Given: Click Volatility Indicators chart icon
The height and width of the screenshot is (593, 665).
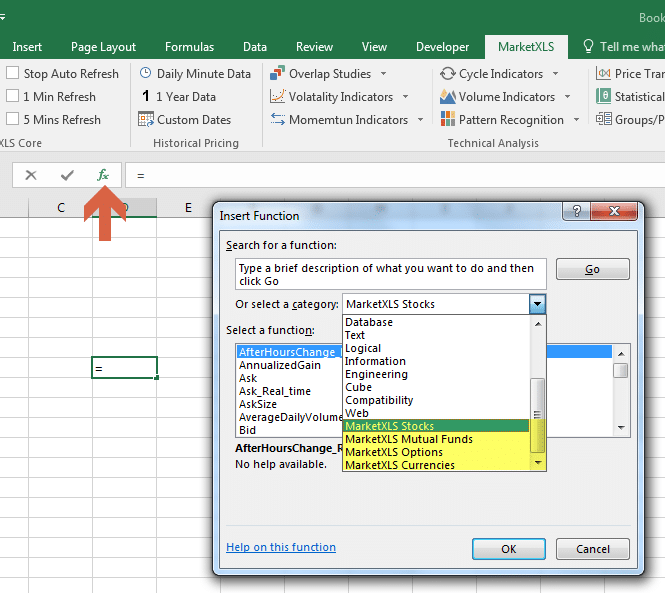Looking at the screenshot, I should point(277,97).
